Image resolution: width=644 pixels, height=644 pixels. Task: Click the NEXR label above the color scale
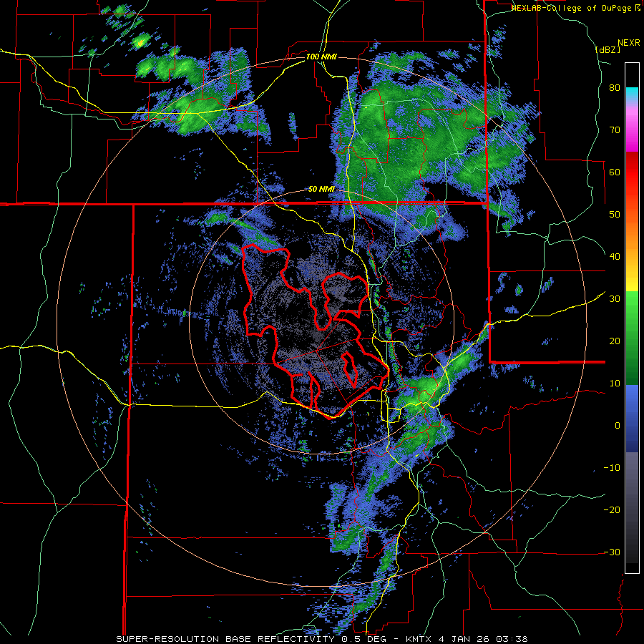pyautogui.click(x=628, y=43)
